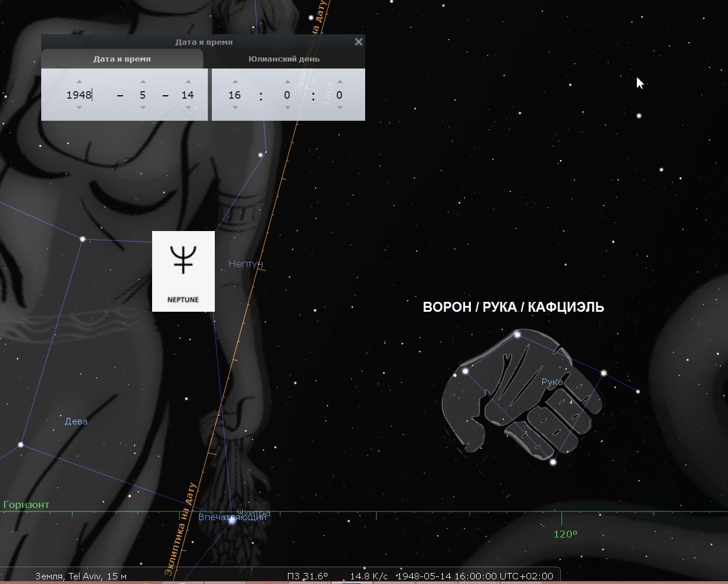Select the Дата и время tab
The height and width of the screenshot is (584, 728).
click(x=122, y=59)
